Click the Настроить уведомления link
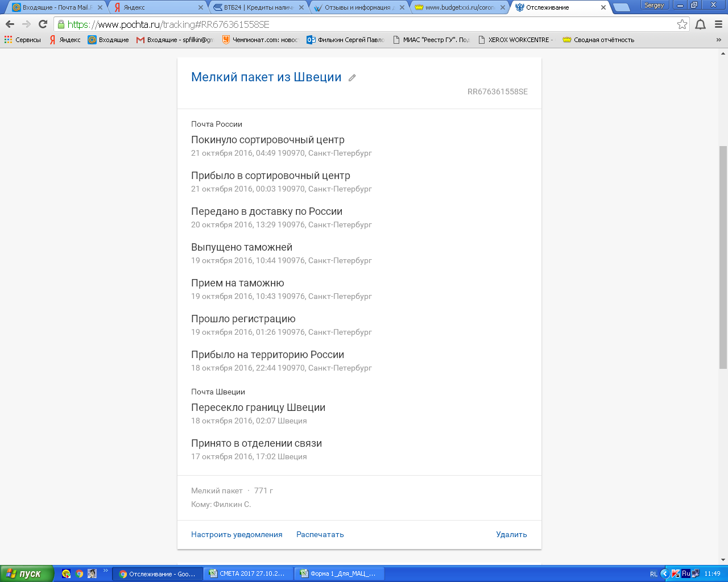This screenshot has height=582, width=728. pos(237,534)
